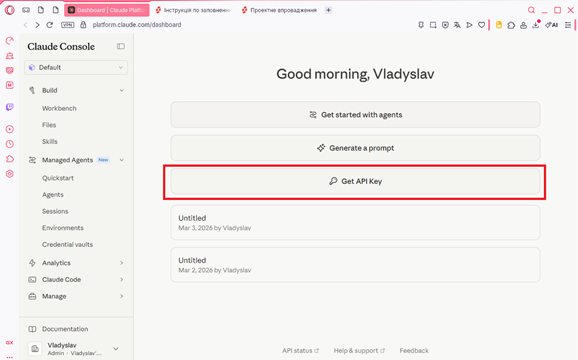
Task: Open GX Control speedometer icon in sidebar
Action: coord(10,40)
